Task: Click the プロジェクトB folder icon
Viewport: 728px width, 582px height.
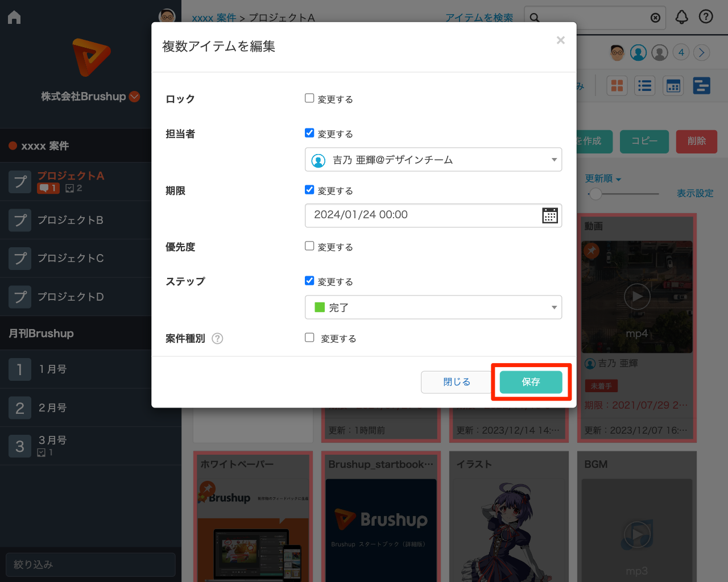Action: [x=20, y=220]
